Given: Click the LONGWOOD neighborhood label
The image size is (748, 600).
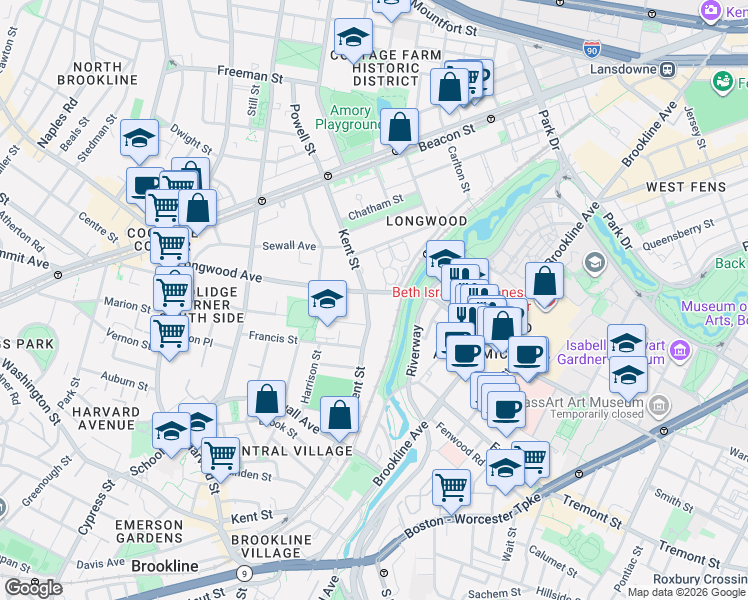Looking at the screenshot, I should click(x=426, y=221).
